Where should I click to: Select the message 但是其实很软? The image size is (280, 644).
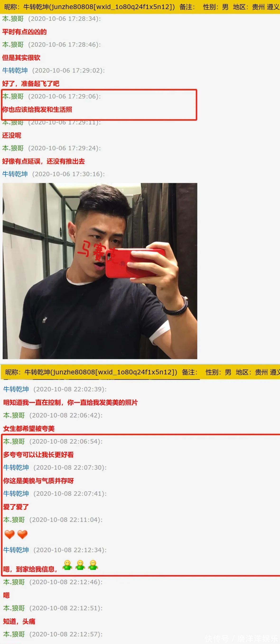pyautogui.click(x=21, y=58)
